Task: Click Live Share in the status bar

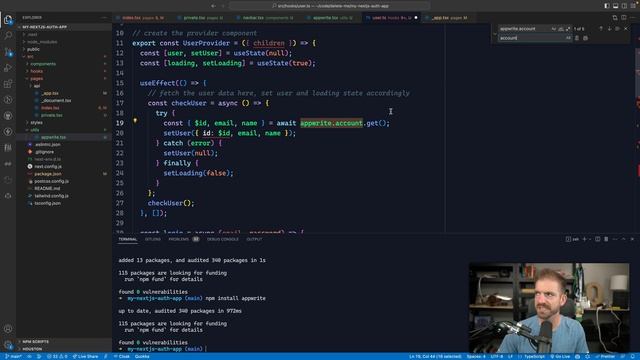Action: 85,356
